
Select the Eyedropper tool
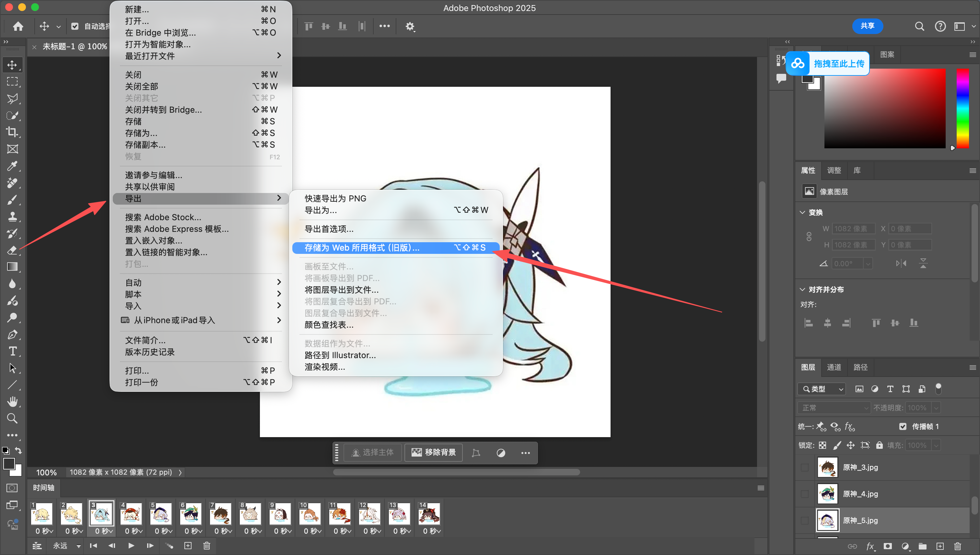point(12,166)
